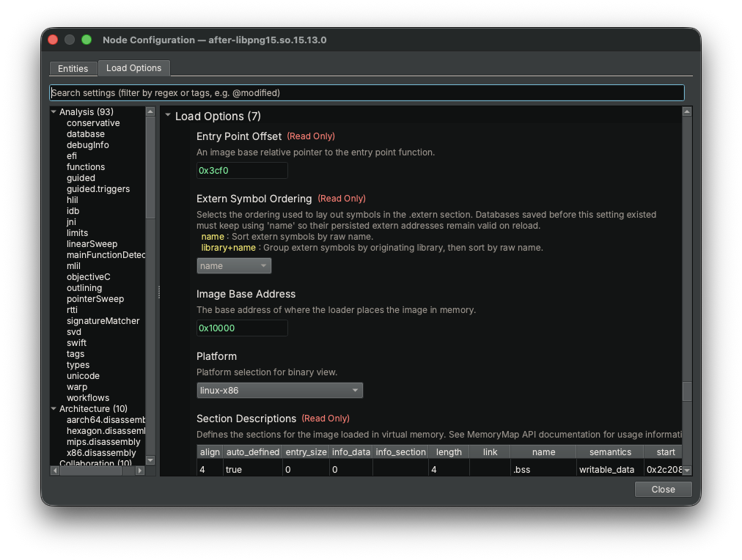The image size is (742, 560).
Task: Click the semantics column header
Action: 610,452
